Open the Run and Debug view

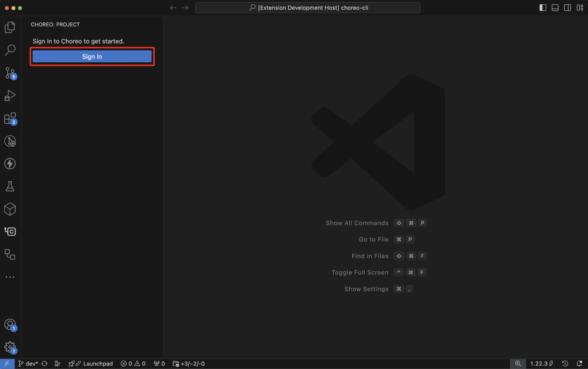click(x=10, y=95)
